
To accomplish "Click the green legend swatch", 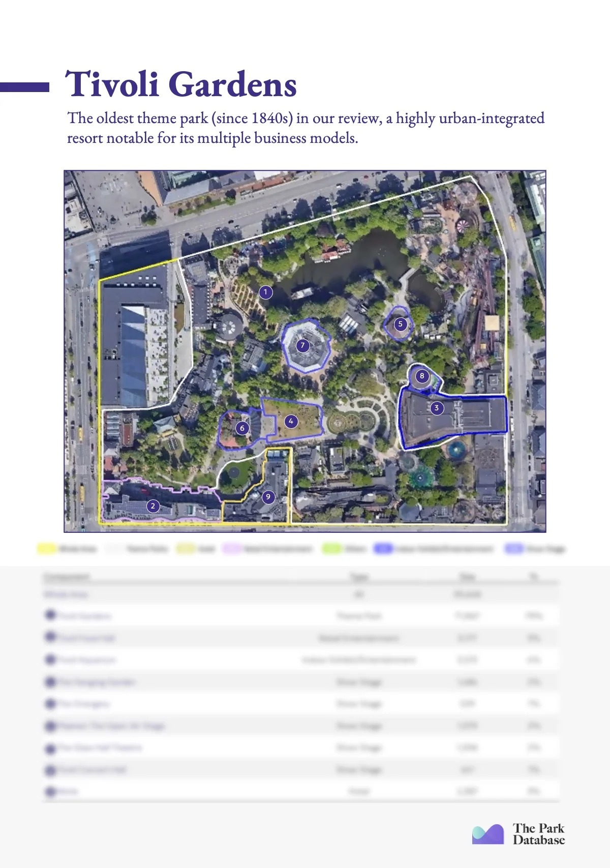I will 331,549.
